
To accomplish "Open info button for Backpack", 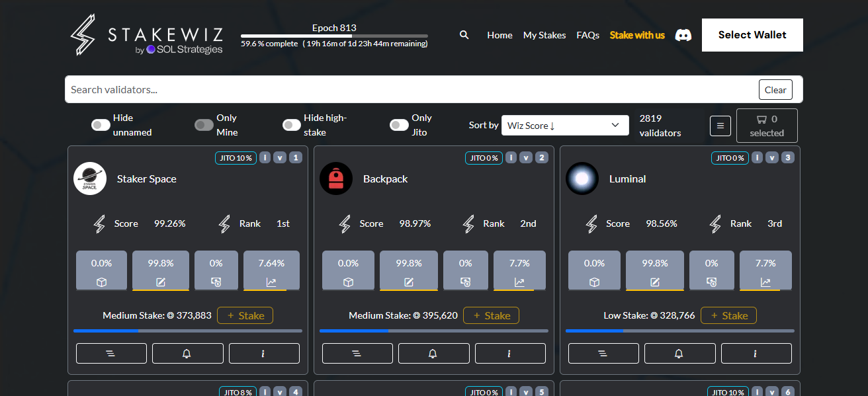I will (x=510, y=354).
